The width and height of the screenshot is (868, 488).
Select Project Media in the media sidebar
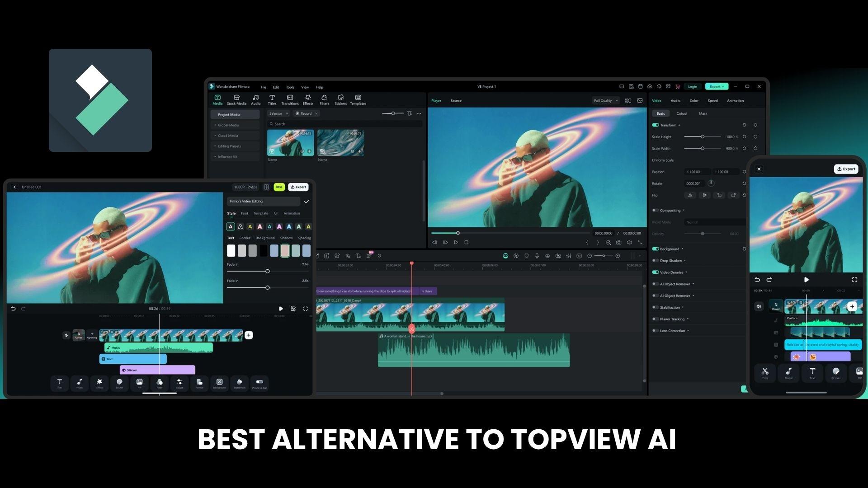235,114
